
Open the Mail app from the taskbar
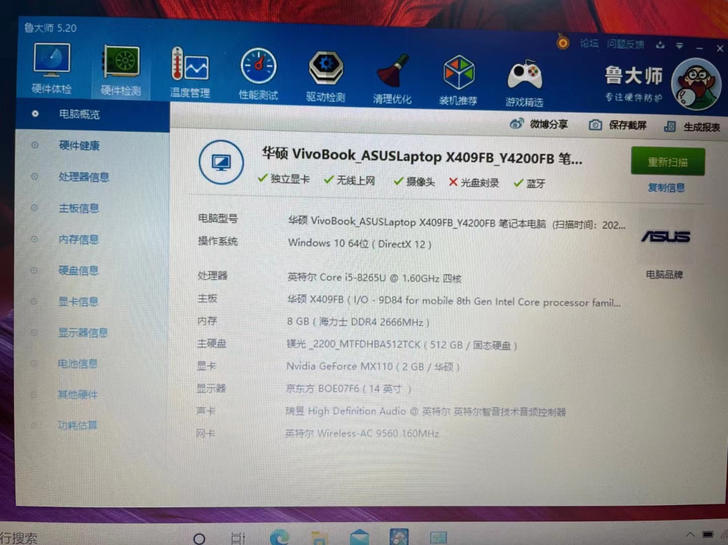(x=359, y=538)
